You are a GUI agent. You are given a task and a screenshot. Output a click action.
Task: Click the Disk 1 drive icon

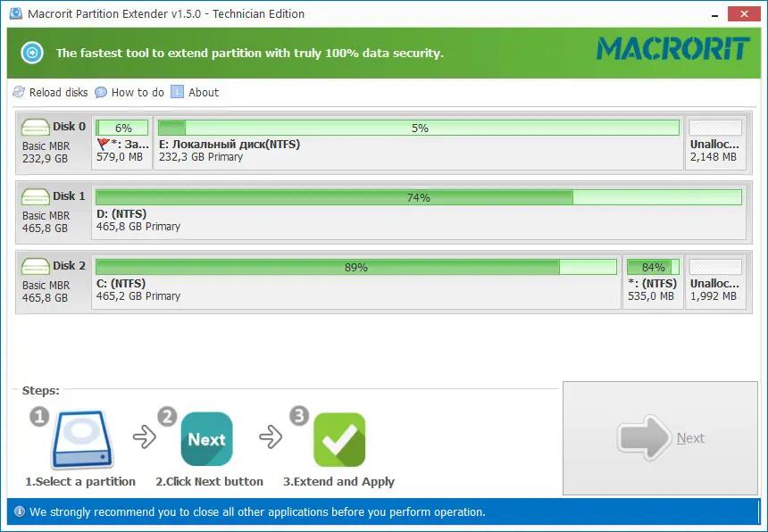coord(35,196)
